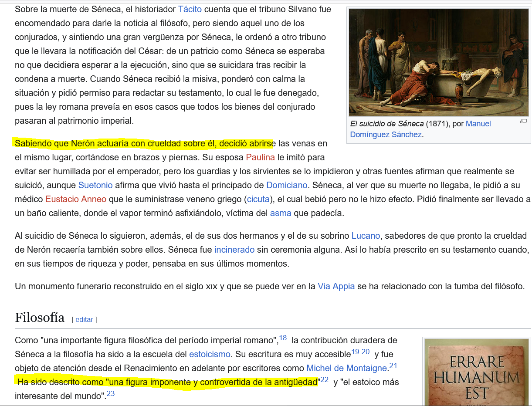This screenshot has width=532, height=406.
Task: Jump to footnote reference 22
Action: (325, 379)
